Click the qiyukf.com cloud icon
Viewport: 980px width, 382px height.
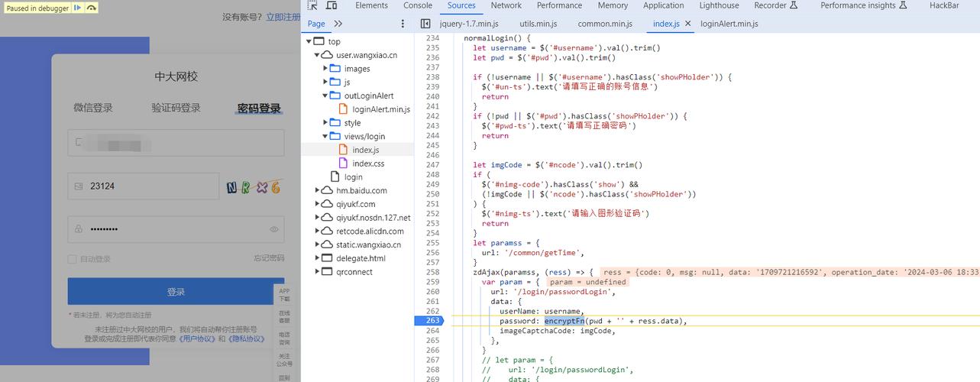tap(327, 204)
